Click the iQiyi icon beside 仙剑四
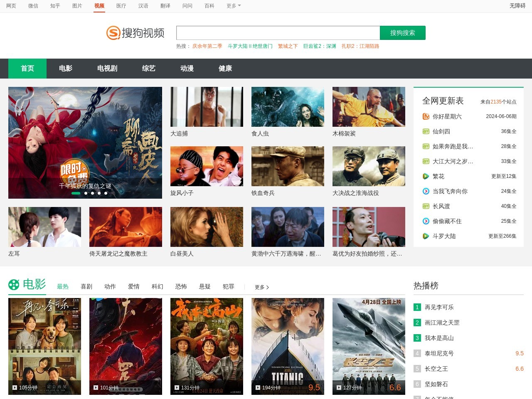The height and width of the screenshot is (399, 532). 426,131
